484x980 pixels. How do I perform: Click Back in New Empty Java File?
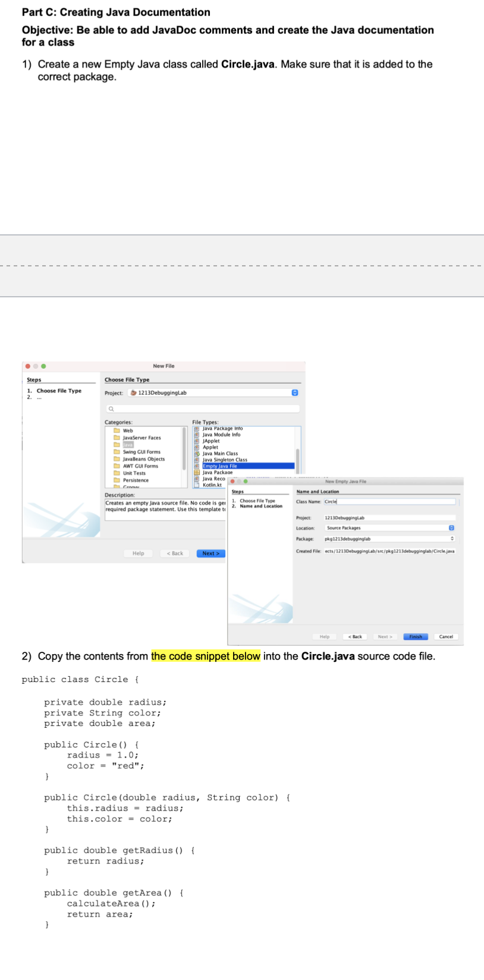(x=355, y=637)
